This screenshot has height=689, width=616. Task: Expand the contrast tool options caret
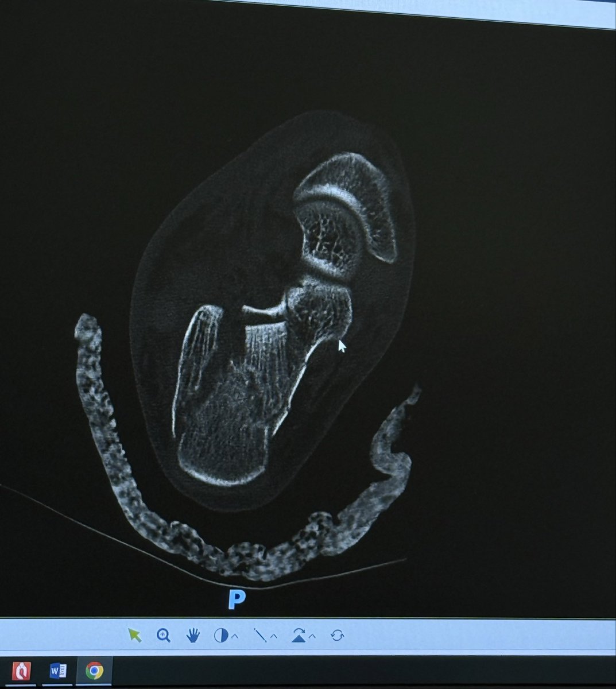[235, 636]
